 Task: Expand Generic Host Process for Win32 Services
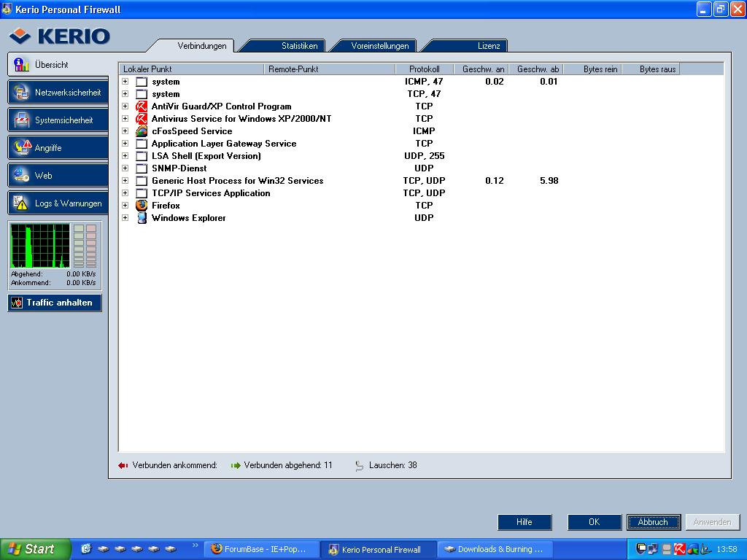[x=125, y=181]
